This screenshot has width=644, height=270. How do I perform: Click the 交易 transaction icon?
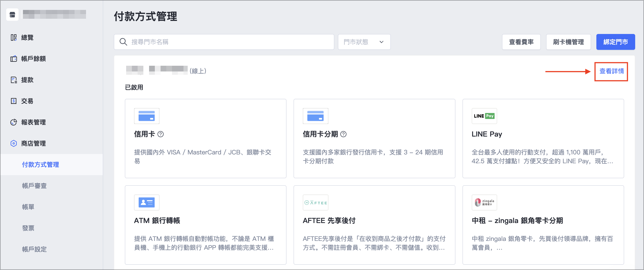pos(13,101)
